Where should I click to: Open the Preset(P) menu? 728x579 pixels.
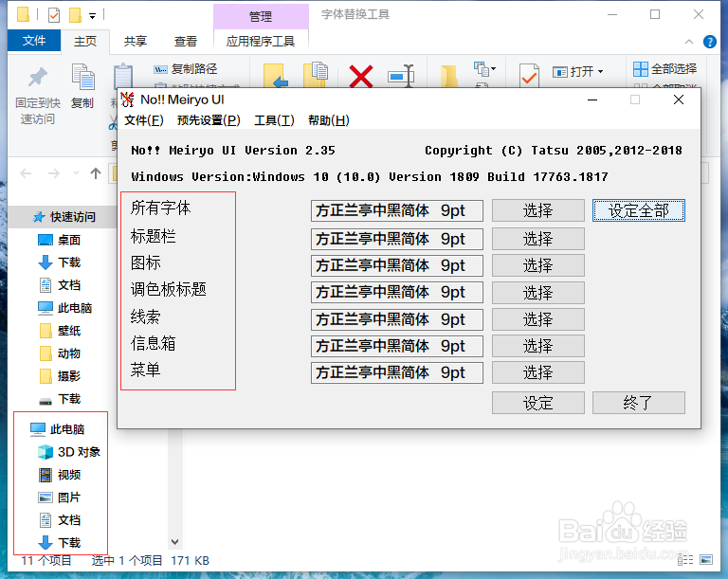click(x=209, y=120)
